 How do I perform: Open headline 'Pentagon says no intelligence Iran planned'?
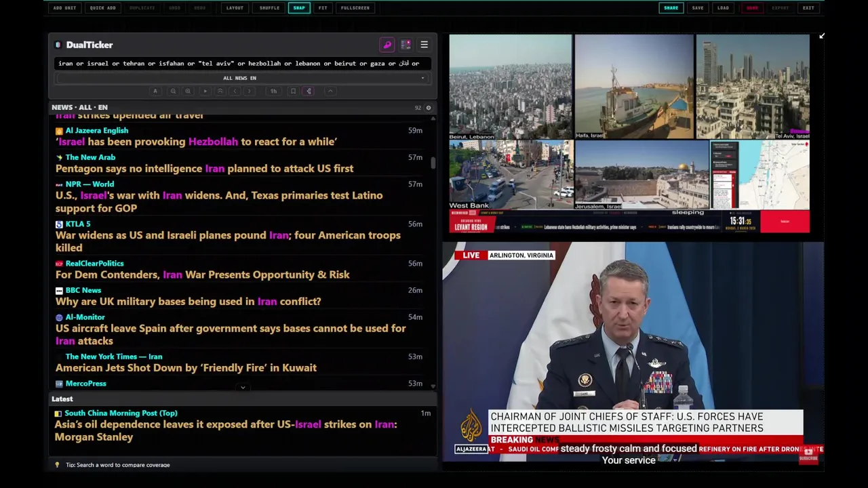(x=204, y=169)
